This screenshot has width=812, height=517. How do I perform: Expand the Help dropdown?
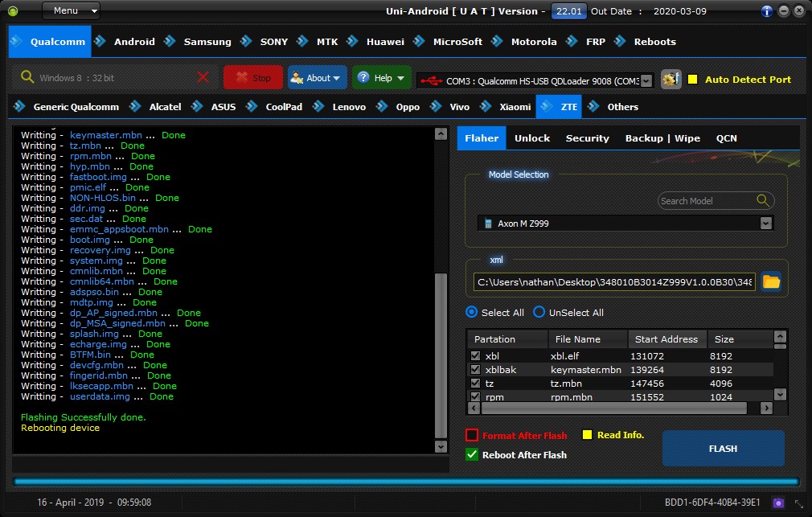(x=382, y=78)
